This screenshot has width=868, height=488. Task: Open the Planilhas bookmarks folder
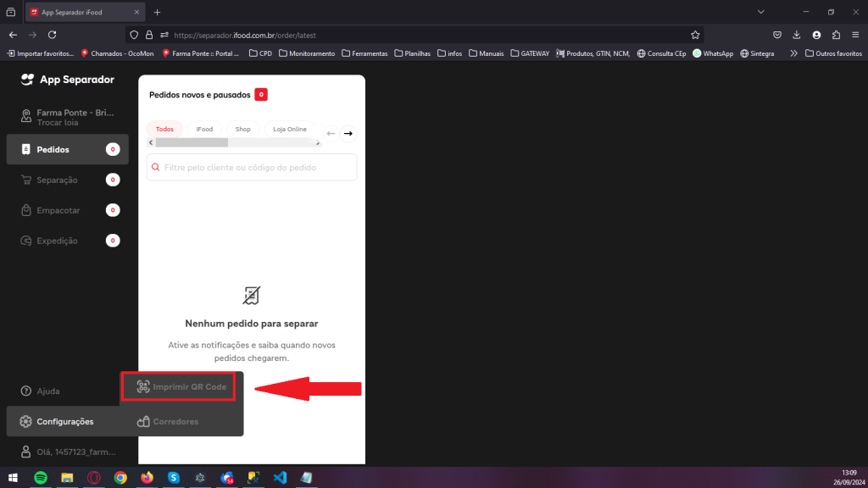pos(413,53)
